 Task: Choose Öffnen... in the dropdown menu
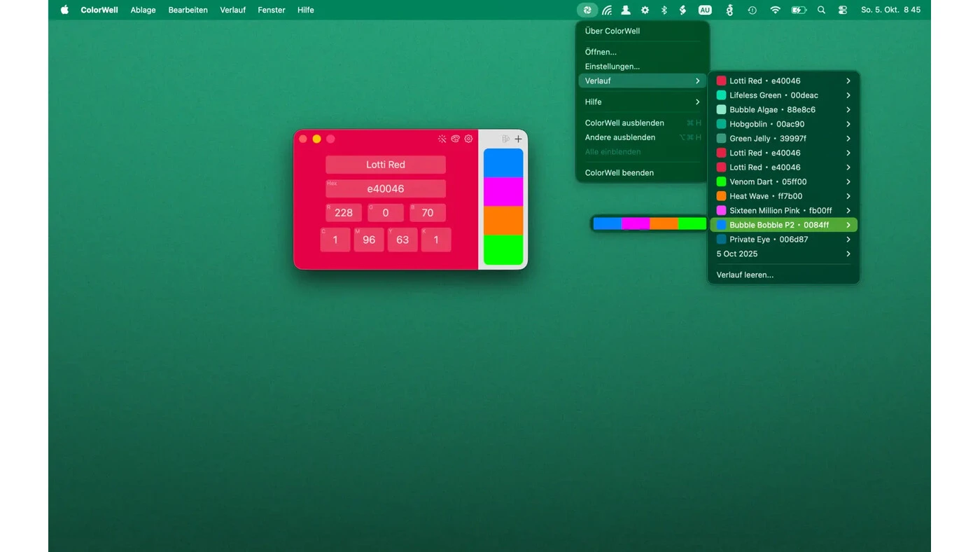642,52
